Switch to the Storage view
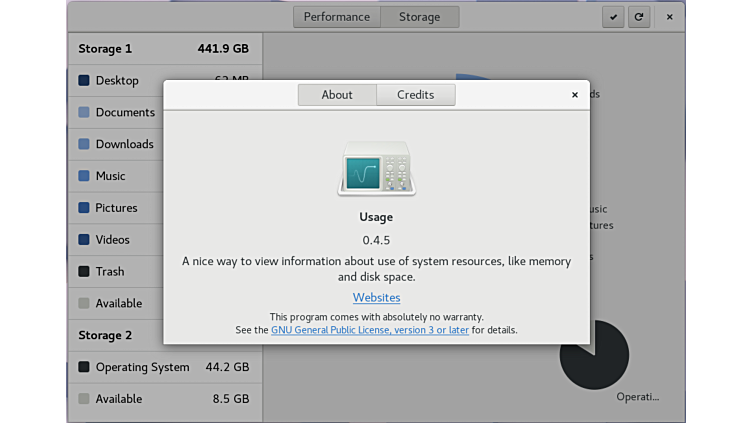This screenshot has height=423, width=752. pos(419,17)
